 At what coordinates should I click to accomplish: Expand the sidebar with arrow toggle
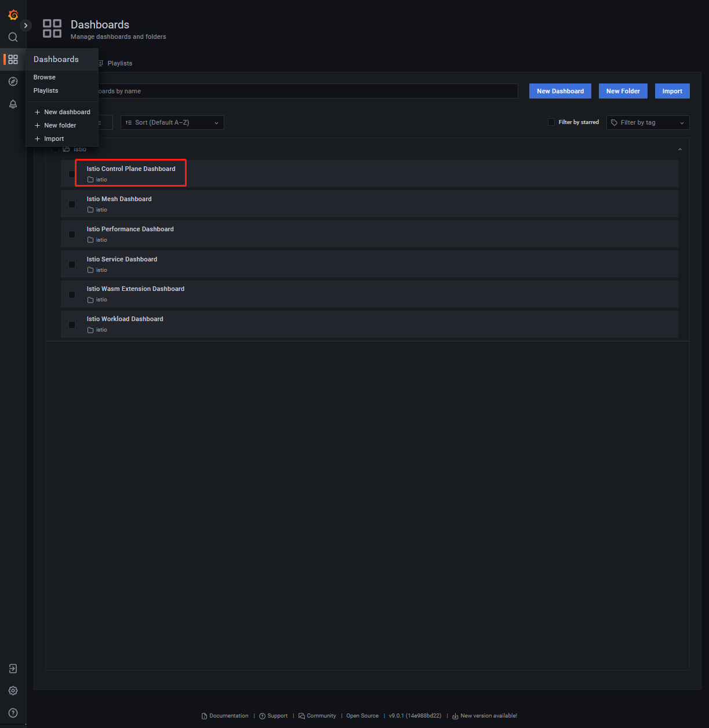(26, 26)
